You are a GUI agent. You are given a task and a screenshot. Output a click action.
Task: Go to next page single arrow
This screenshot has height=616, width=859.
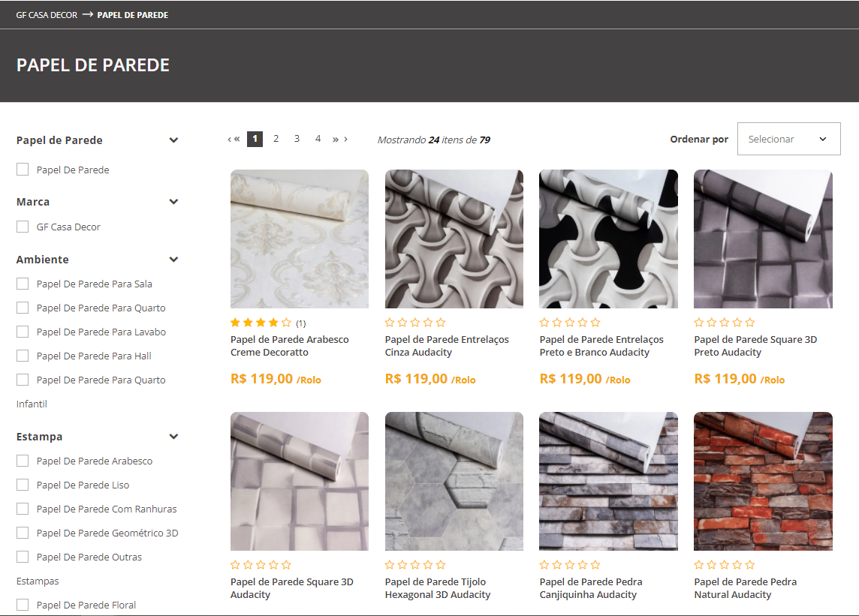tap(345, 139)
